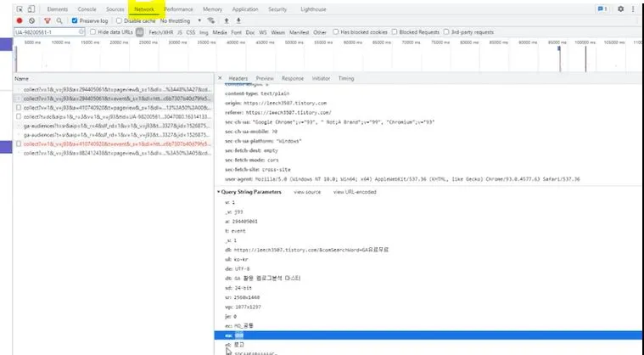Open DevTools settings gear

point(620,9)
